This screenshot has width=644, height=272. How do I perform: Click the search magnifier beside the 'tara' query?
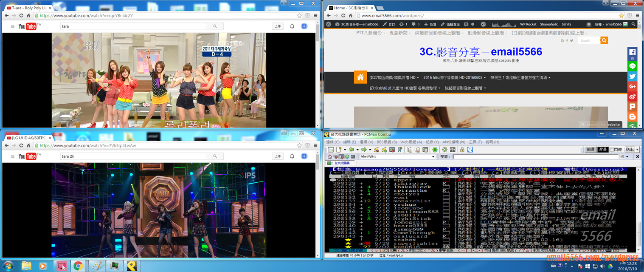(x=215, y=26)
